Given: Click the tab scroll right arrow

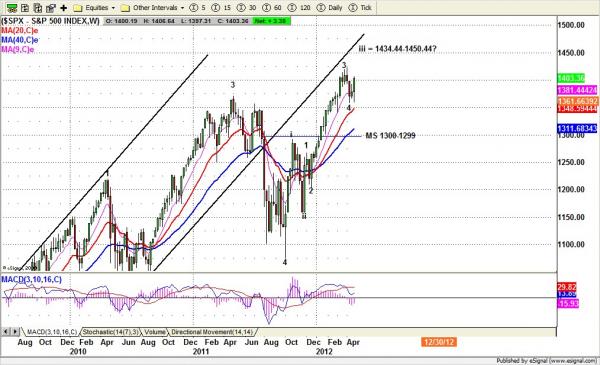Looking at the screenshot, I should (15, 332).
